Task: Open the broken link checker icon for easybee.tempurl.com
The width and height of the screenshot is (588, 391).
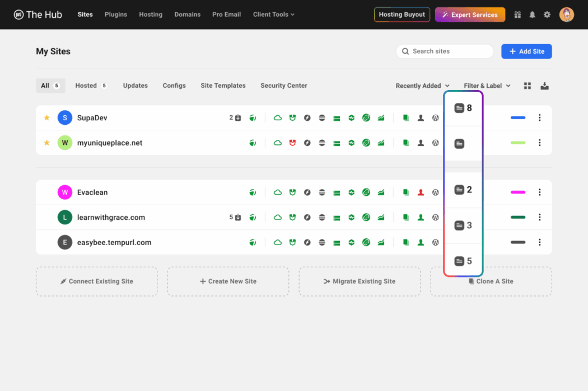Action: [366, 242]
